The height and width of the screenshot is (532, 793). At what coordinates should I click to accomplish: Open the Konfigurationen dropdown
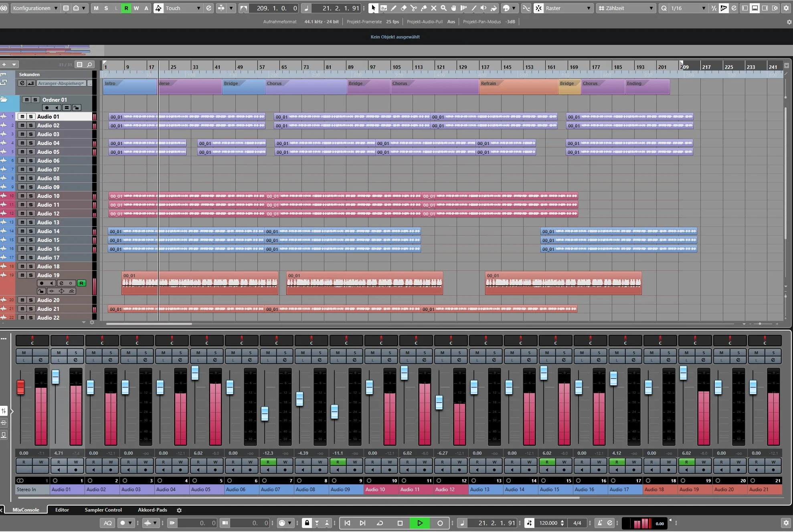coord(35,8)
